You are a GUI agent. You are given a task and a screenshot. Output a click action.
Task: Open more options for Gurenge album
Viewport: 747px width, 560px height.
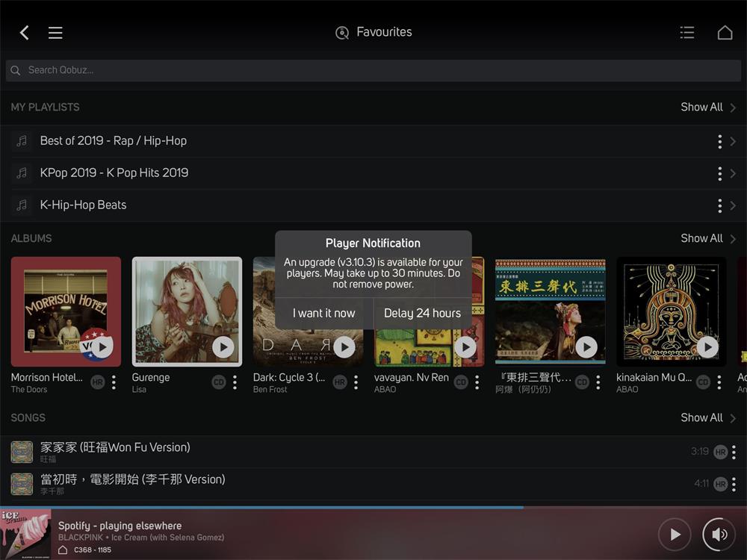click(235, 382)
